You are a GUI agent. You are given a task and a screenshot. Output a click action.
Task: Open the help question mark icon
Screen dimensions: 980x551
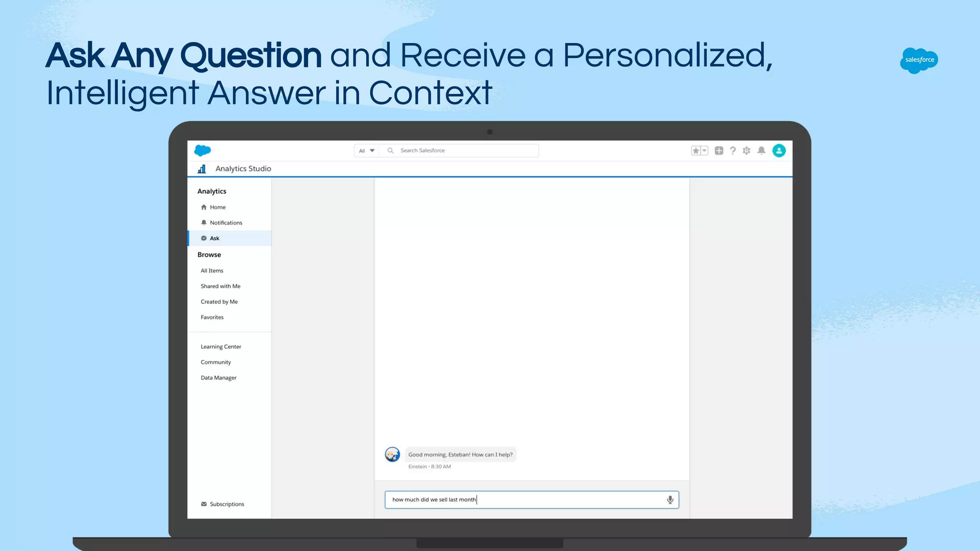(733, 151)
